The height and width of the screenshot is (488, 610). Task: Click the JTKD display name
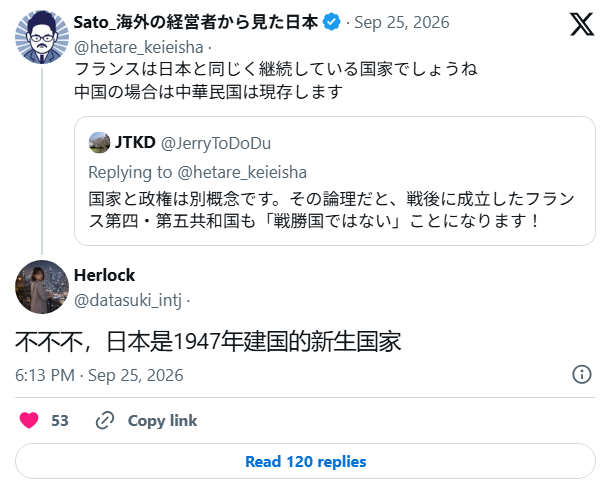tap(135, 142)
